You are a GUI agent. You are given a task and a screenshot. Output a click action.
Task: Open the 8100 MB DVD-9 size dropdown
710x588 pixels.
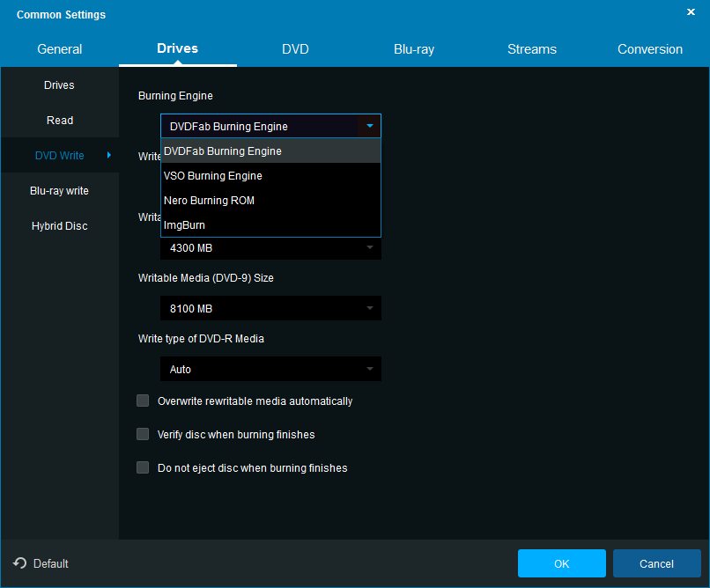coord(270,308)
